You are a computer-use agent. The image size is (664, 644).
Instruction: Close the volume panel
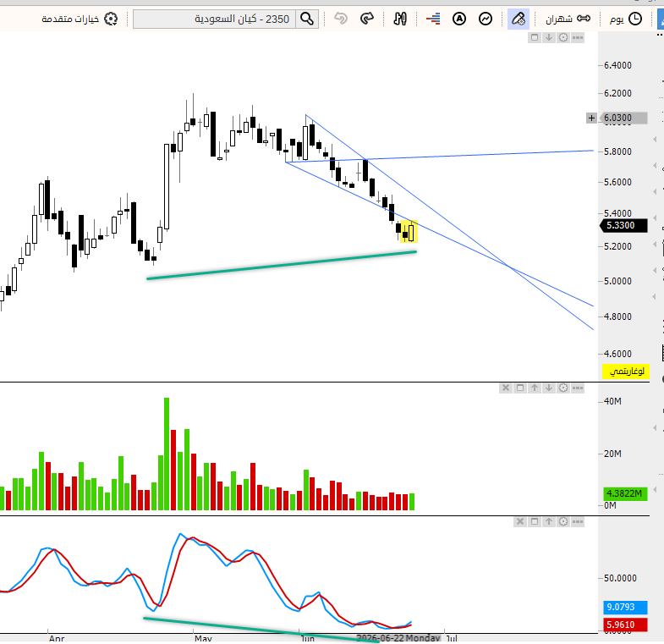(x=506, y=388)
